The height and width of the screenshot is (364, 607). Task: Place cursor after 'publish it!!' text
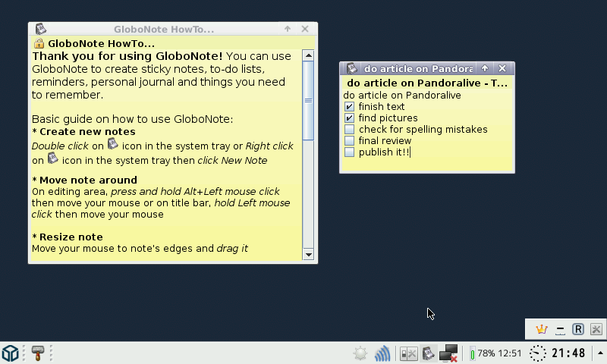(x=410, y=152)
